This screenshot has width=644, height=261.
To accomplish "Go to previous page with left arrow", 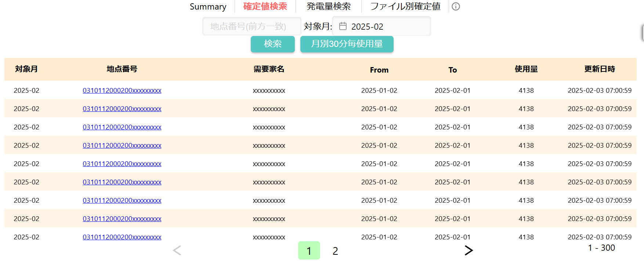I will click(177, 250).
